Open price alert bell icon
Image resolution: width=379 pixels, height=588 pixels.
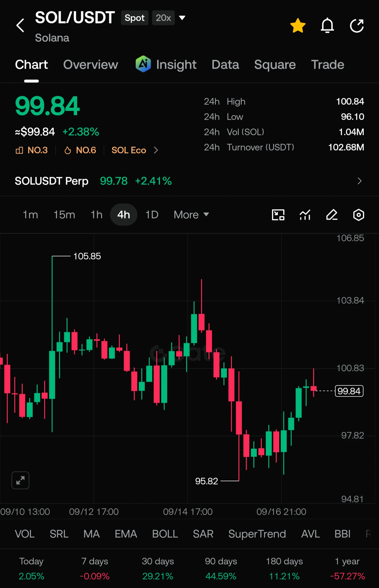click(x=327, y=26)
